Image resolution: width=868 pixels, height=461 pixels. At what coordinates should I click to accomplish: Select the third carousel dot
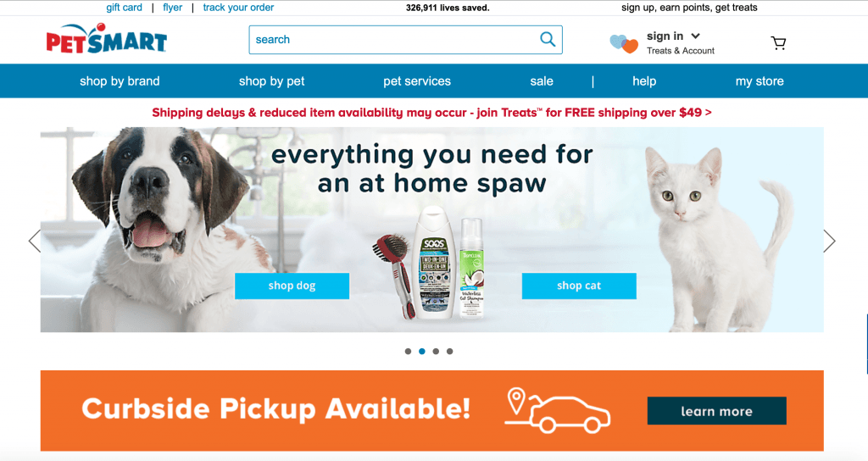436,352
